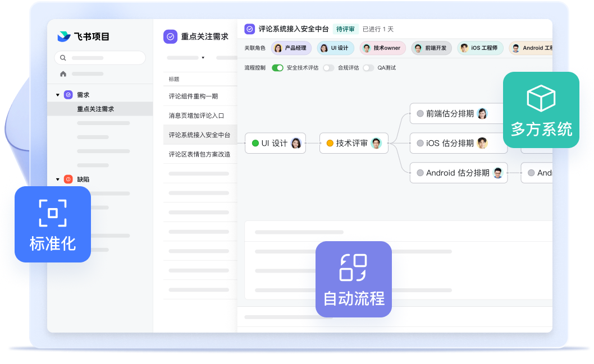Click the 自动流程 icon card
The height and width of the screenshot is (364, 594).
(x=353, y=279)
